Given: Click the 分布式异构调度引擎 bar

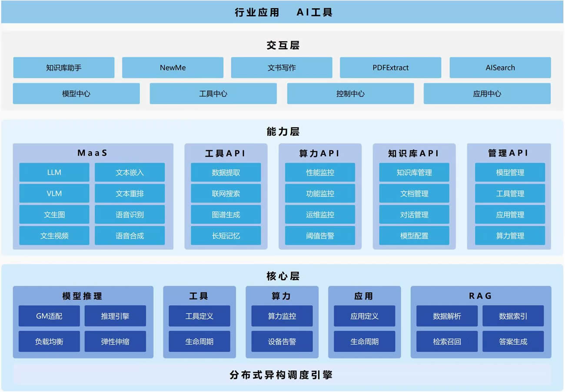Looking at the screenshot, I should pyautogui.click(x=282, y=375).
